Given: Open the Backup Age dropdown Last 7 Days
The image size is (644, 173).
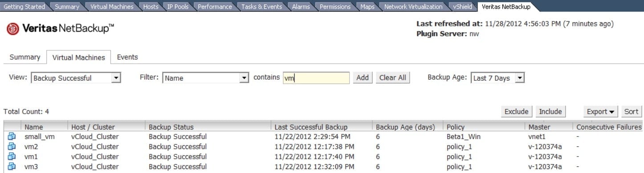Looking at the screenshot, I should point(497,78).
